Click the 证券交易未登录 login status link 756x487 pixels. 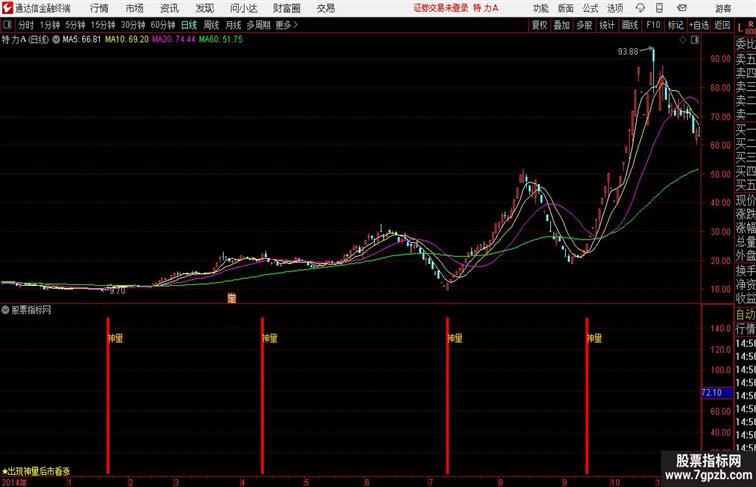pos(441,8)
